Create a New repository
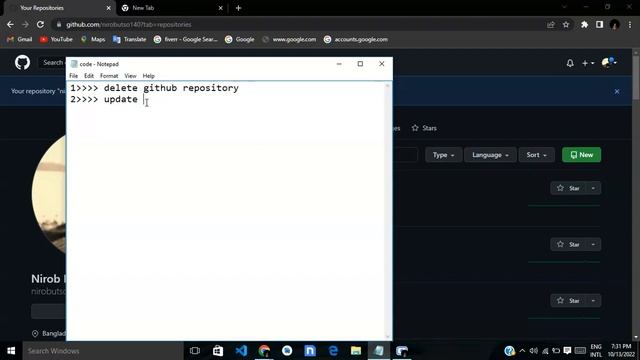 click(581, 155)
